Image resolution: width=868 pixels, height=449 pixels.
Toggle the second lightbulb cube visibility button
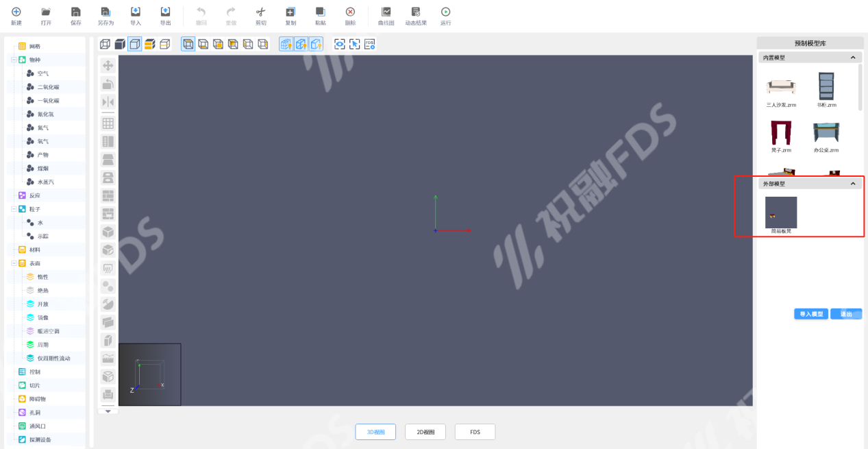301,44
